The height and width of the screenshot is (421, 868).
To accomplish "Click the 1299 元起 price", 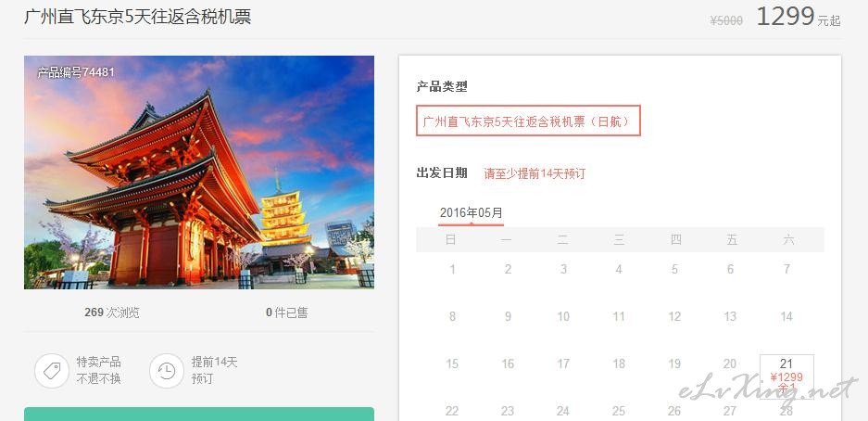I will 799,17.
